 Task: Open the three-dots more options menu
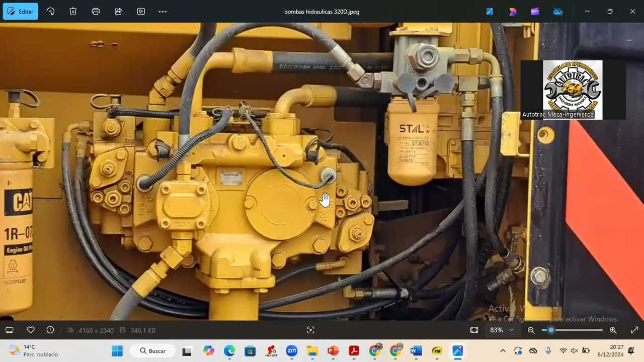163,12
